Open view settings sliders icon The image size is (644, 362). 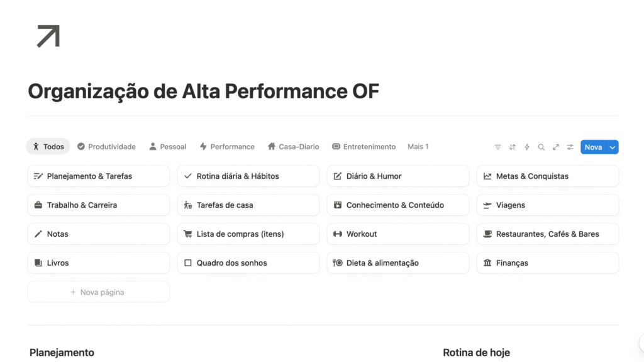point(570,147)
